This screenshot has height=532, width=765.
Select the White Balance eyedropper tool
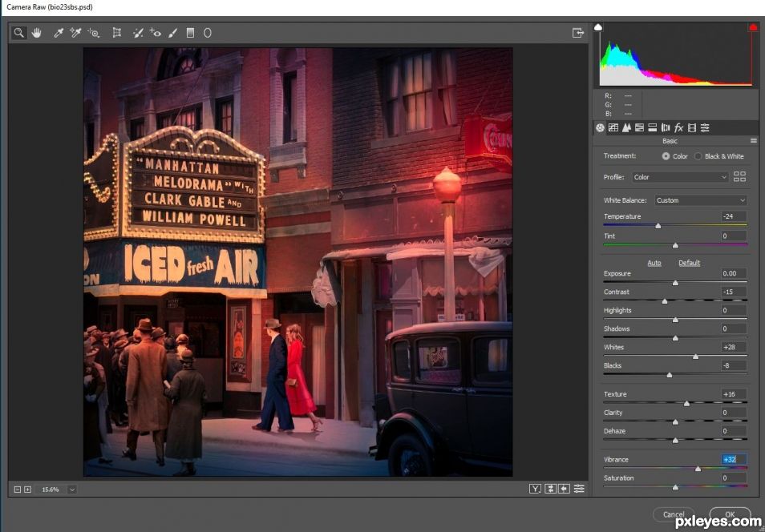point(59,33)
